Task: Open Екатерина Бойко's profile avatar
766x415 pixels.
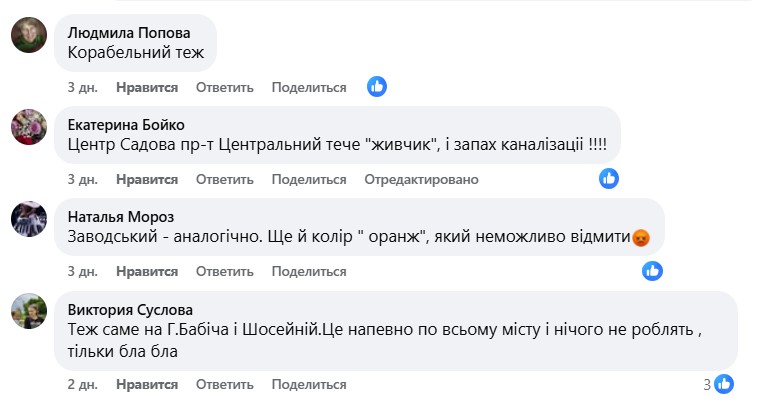Action: tap(29, 127)
